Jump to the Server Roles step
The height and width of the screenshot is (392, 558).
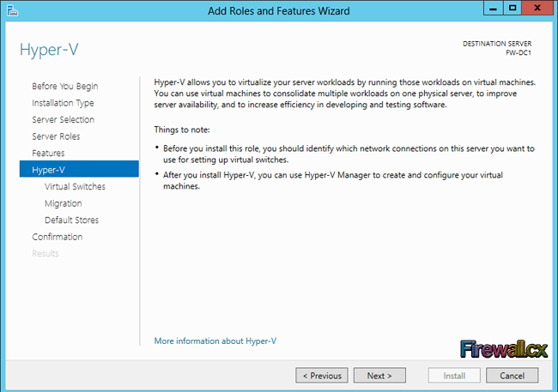(56, 136)
